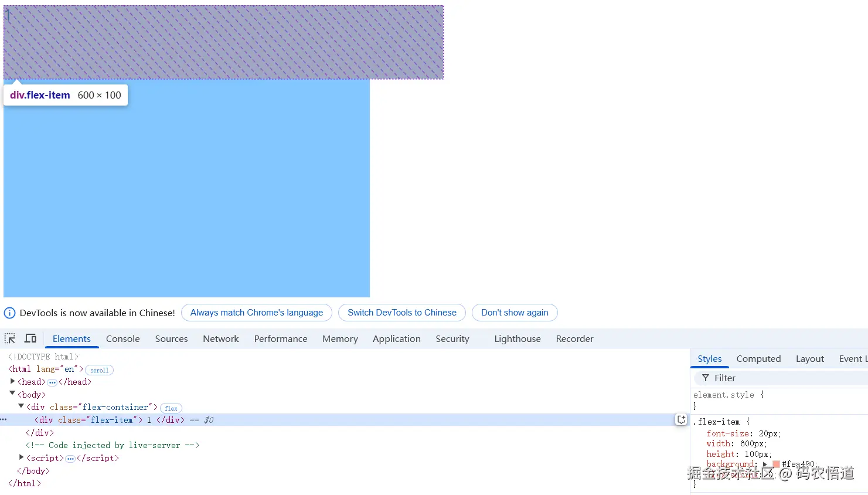
Task: Click Always match Chrome's language button
Action: 257,313
